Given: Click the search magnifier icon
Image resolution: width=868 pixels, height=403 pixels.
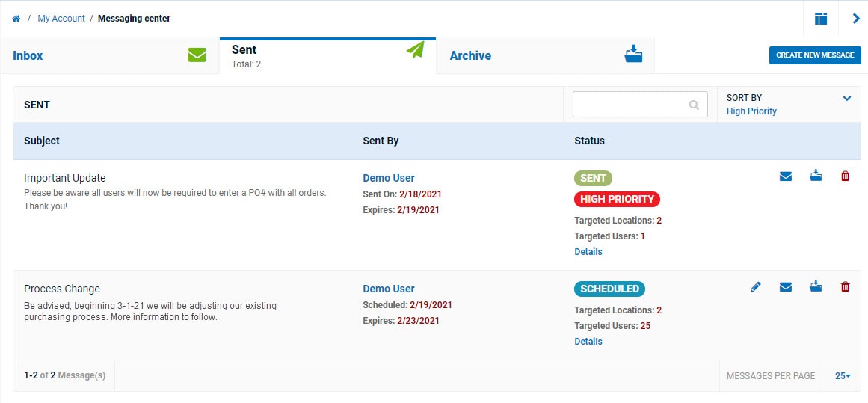Looking at the screenshot, I should tap(694, 105).
